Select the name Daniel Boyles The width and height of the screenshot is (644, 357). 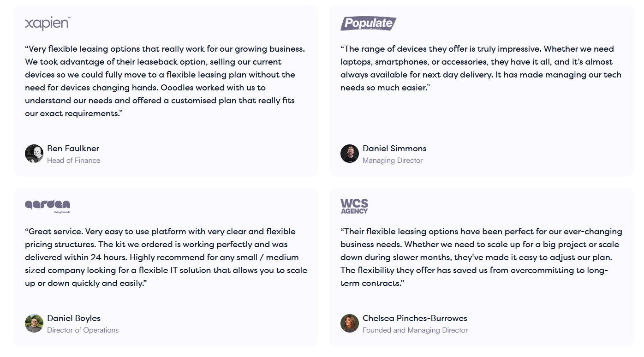(x=74, y=318)
